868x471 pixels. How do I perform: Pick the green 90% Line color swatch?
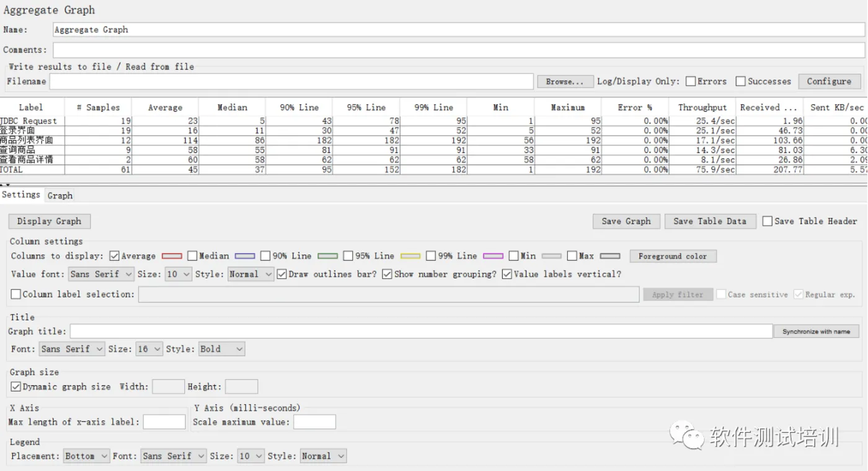327,256
